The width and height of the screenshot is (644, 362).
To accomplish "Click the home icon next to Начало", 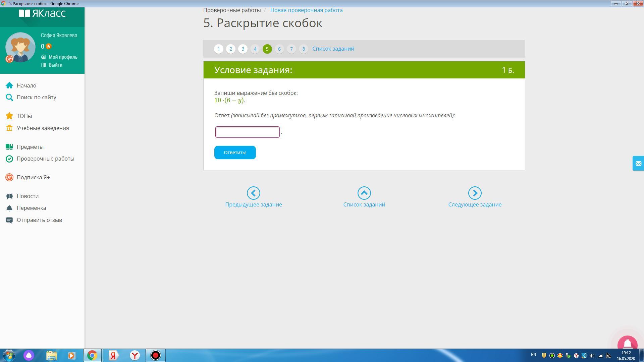I will (x=9, y=85).
